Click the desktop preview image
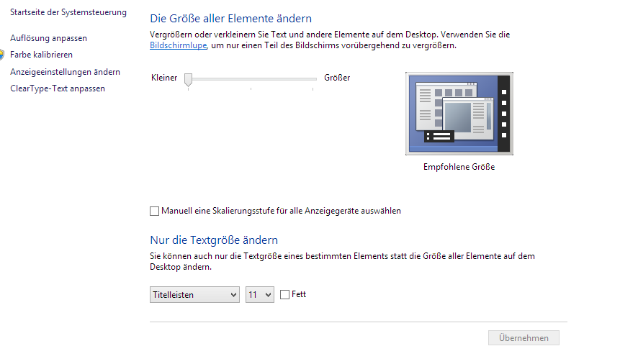Viewport: 620px width, 364px height. (459, 114)
